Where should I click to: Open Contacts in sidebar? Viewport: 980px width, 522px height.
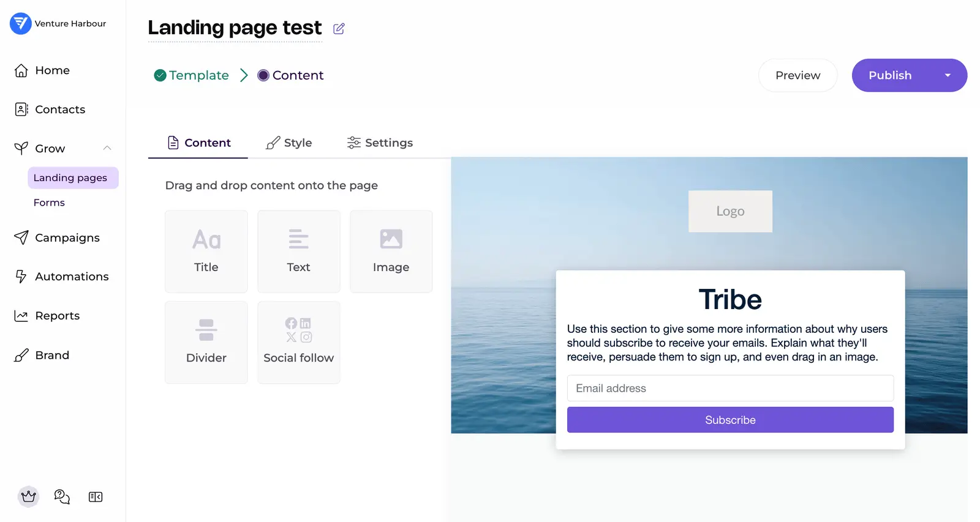pyautogui.click(x=50, y=110)
